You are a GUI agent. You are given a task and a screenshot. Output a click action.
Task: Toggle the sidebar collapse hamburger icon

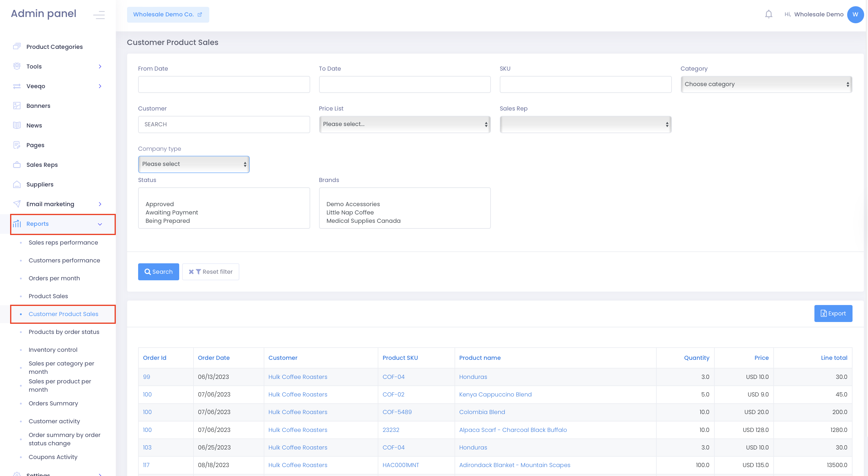coord(99,15)
